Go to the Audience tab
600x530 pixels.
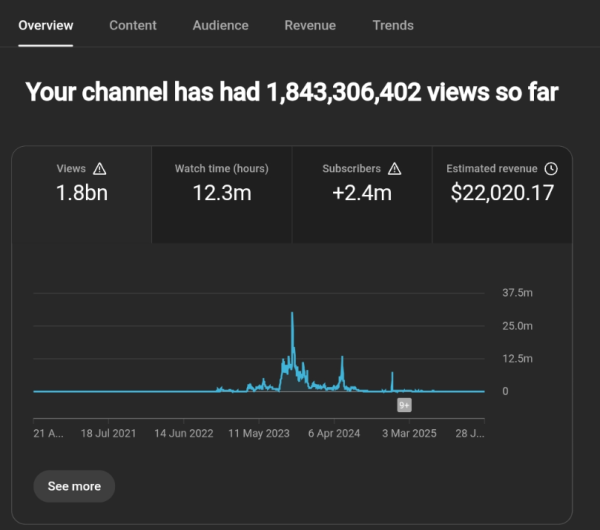point(220,25)
